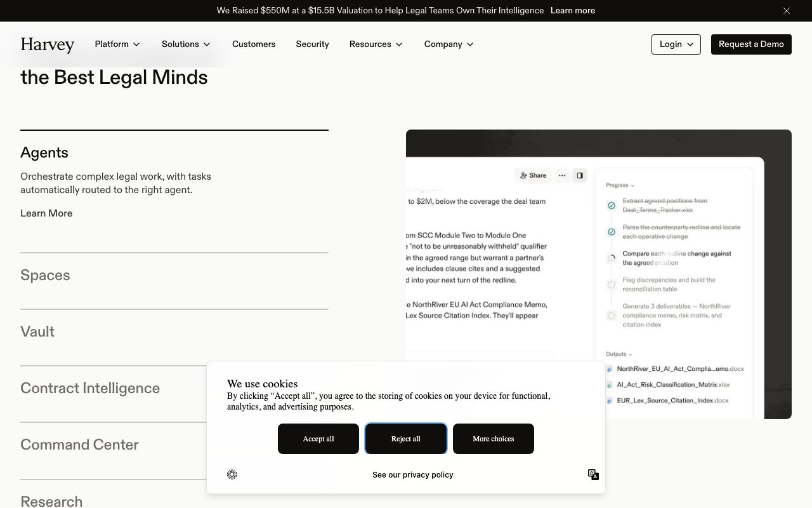Open the Company dropdown
This screenshot has height=508, width=812.
449,44
